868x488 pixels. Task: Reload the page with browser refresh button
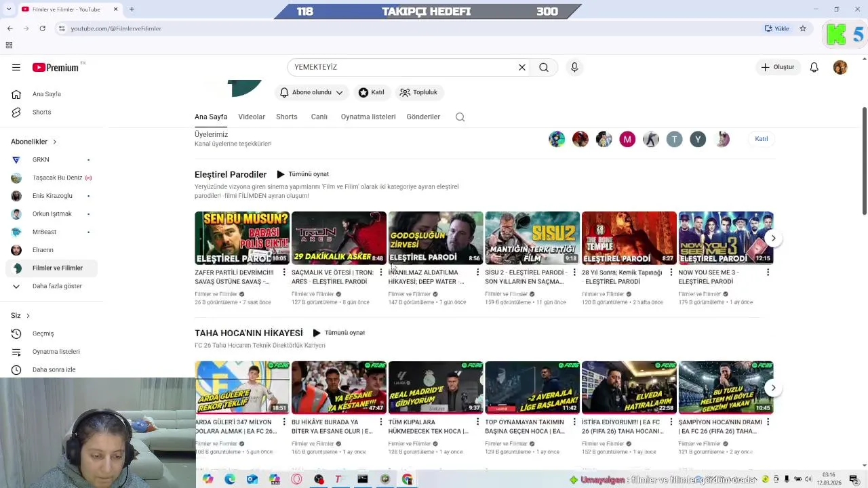(42, 28)
